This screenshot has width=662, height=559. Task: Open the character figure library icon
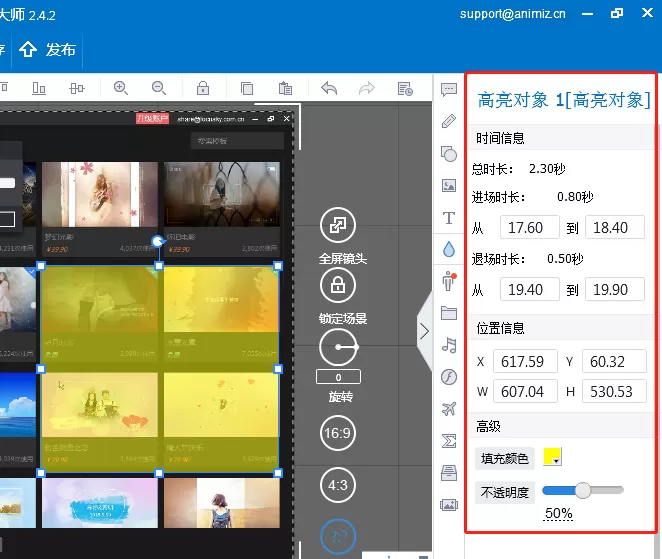[449, 281]
